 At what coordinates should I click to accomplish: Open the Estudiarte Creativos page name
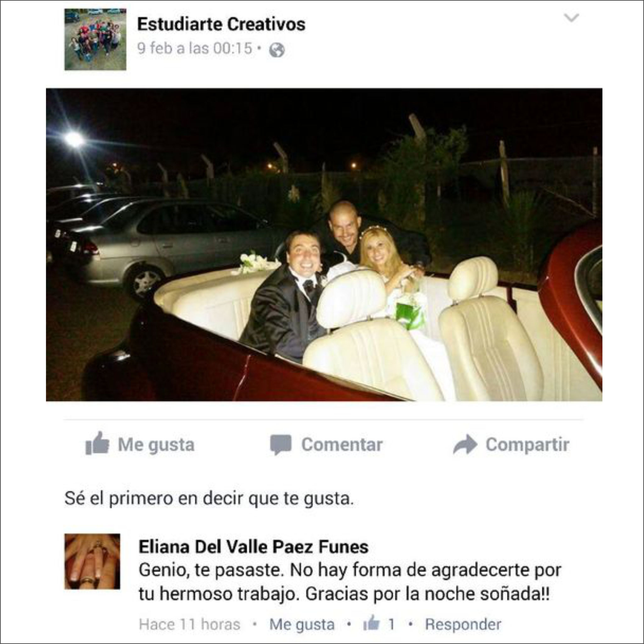(221, 24)
